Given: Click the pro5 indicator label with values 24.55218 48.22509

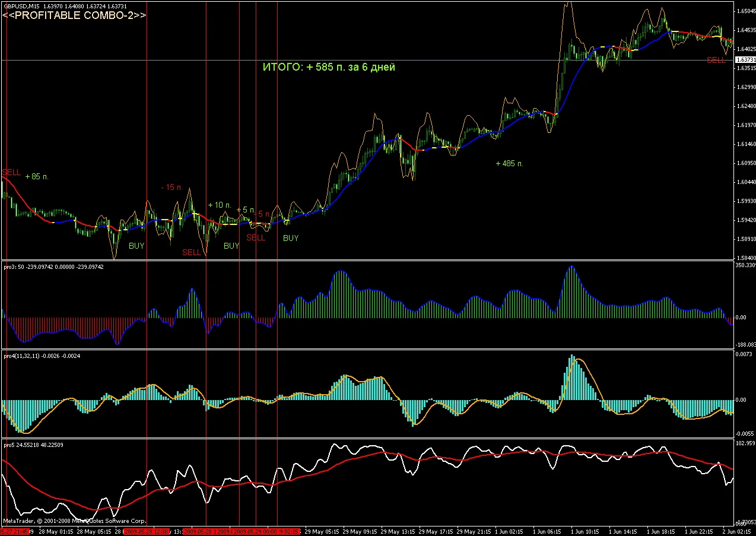Looking at the screenshot, I should (x=33, y=445).
